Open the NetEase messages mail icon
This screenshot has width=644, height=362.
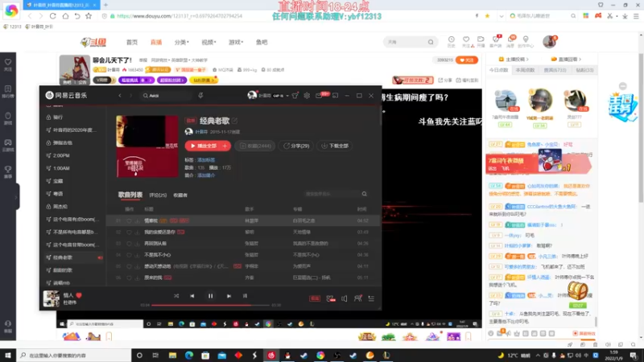(319, 95)
